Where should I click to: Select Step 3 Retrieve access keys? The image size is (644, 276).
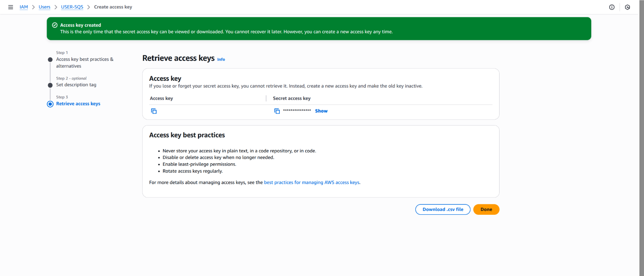coord(78,104)
